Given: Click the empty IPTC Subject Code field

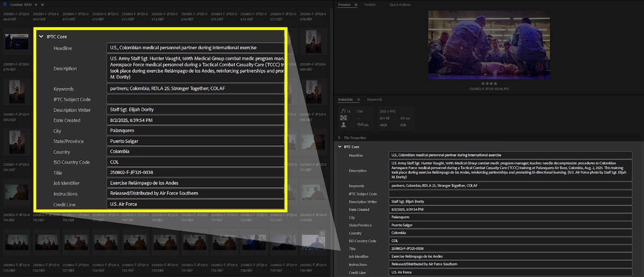Looking at the screenshot, I should pyautogui.click(x=510, y=194).
